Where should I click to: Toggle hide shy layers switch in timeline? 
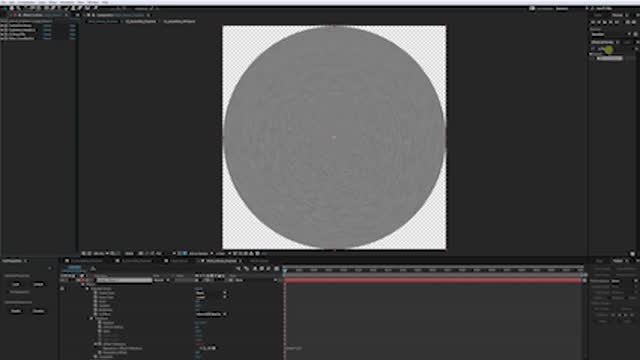255,268
